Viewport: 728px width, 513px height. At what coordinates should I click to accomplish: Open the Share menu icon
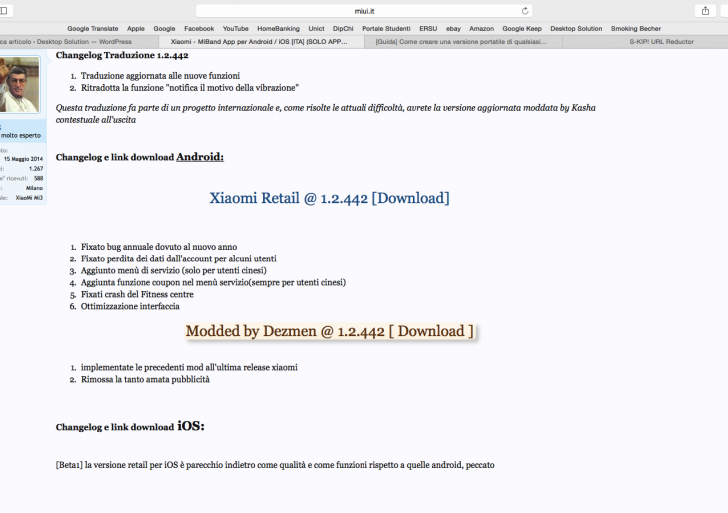point(705,11)
